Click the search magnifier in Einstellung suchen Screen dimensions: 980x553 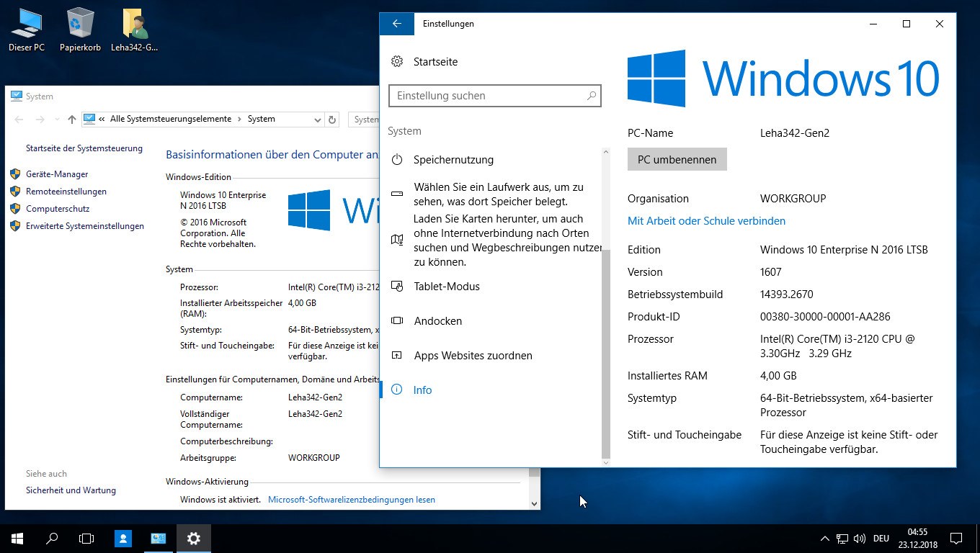(591, 96)
